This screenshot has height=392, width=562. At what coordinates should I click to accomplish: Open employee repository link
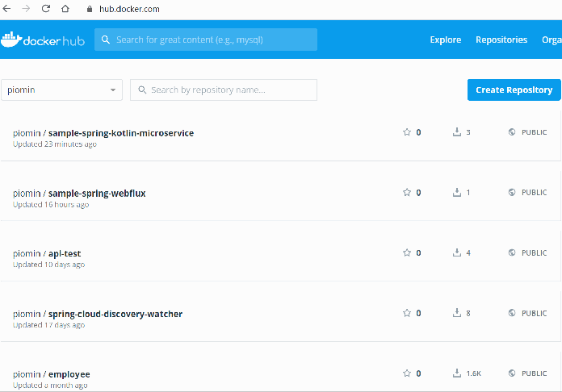69,374
